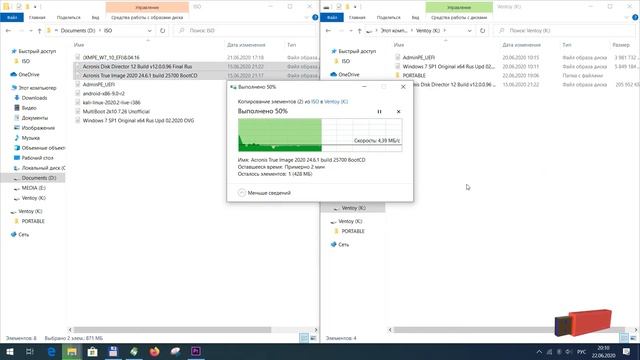This screenshot has width=640, height=360.
Task: Open Microsoft Store from taskbar
Action: click(x=93, y=351)
